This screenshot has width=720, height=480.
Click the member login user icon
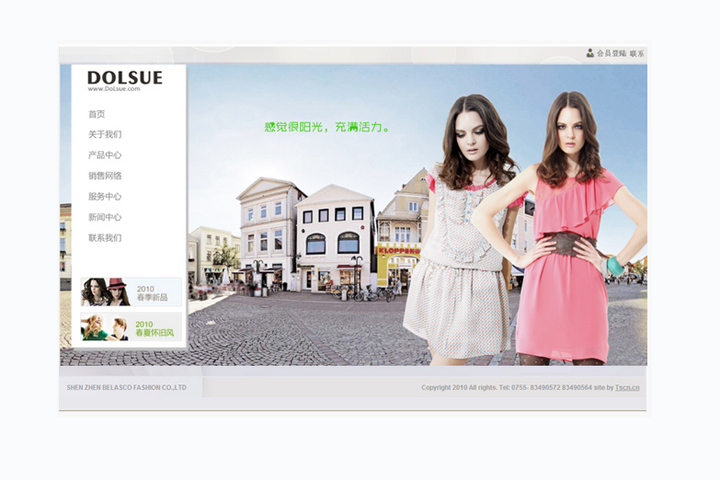point(590,53)
